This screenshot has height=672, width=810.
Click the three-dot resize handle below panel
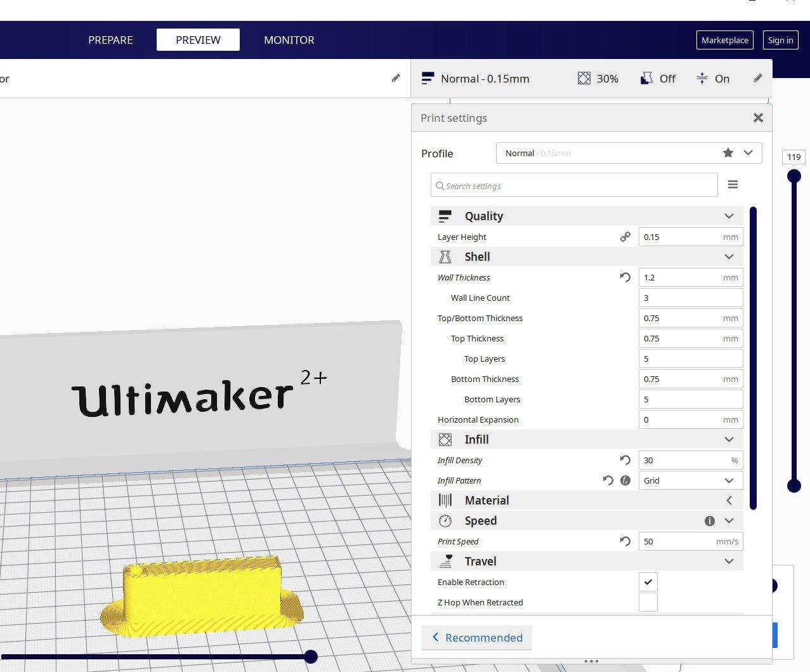coord(591,661)
